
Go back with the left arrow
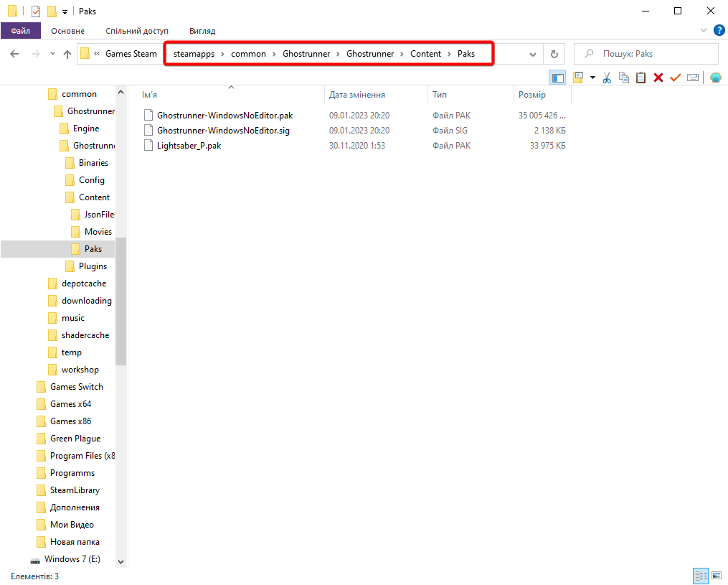14,54
